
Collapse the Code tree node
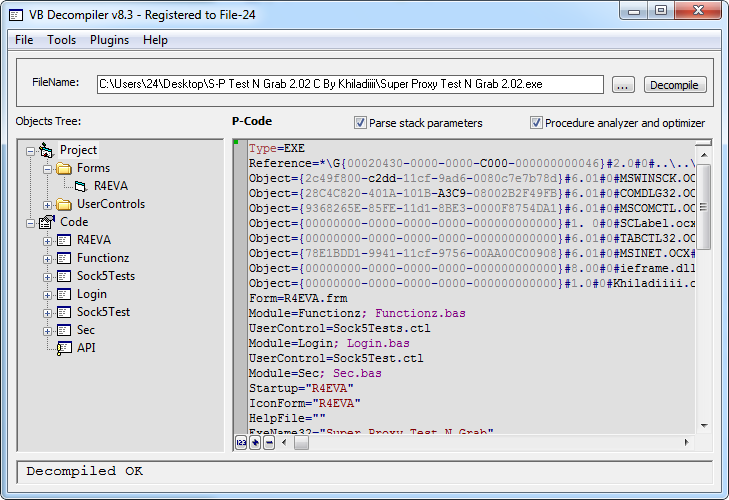point(30,223)
